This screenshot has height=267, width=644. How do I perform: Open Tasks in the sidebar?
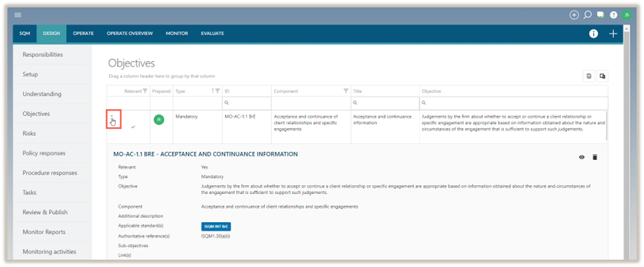click(x=29, y=193)
